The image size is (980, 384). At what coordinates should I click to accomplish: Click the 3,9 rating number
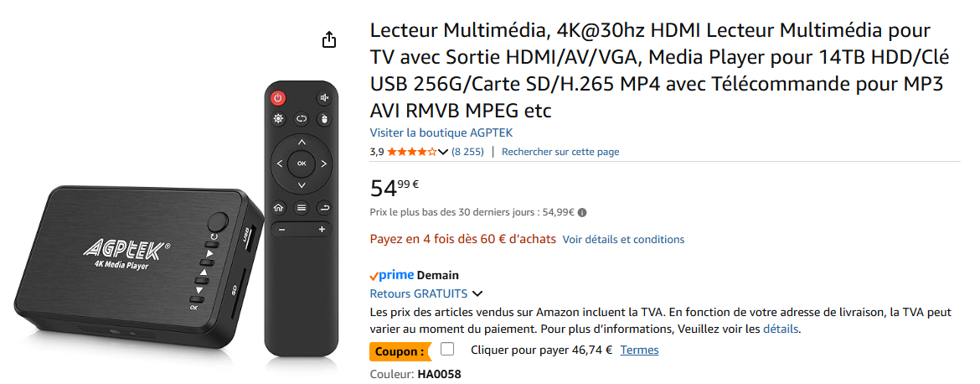click(377, 152)
